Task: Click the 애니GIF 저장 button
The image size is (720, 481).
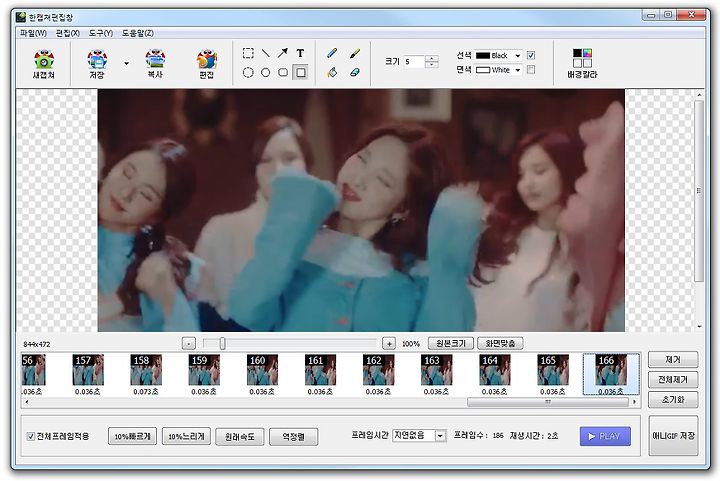Action: 674,436
